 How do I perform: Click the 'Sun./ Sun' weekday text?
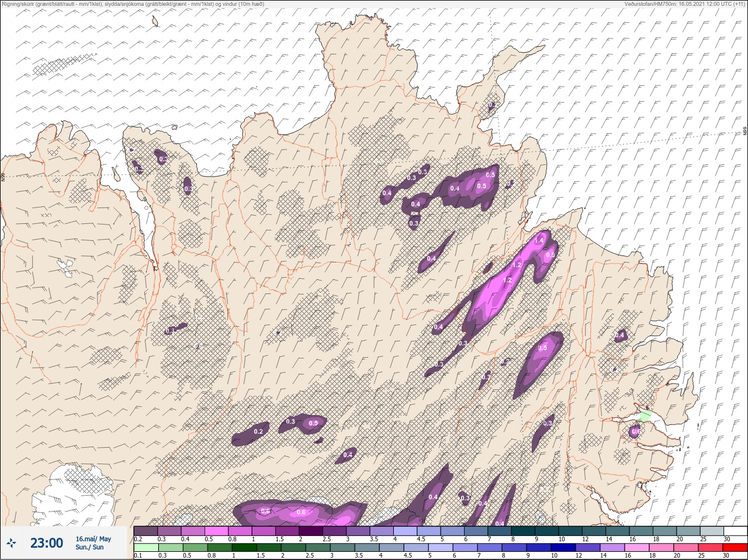click(89, 547)
